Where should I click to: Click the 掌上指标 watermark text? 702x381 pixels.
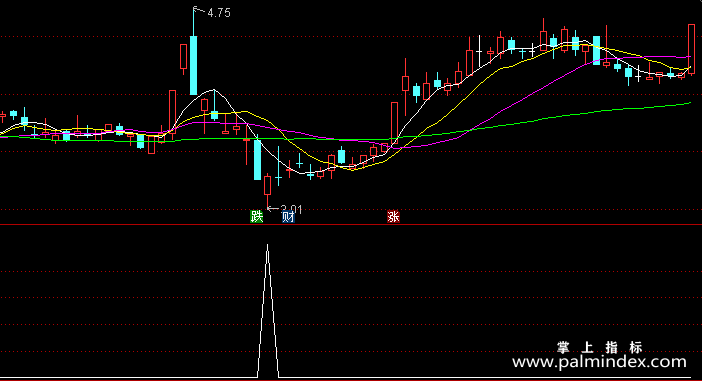(600, 347)
